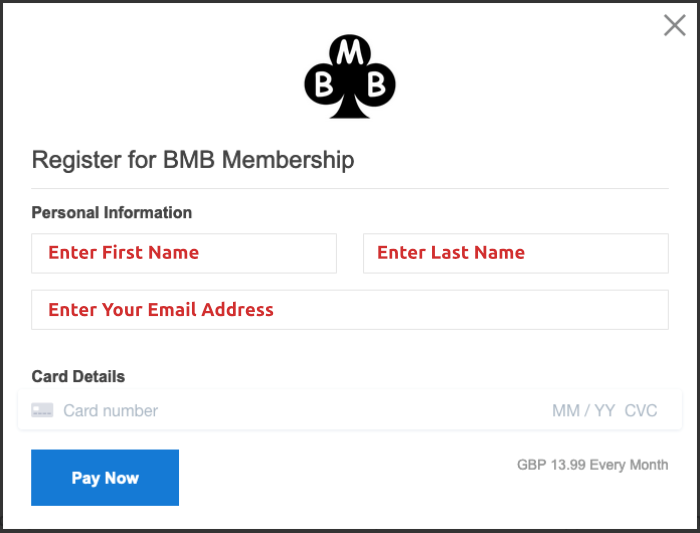
Task: Click into the Email Address field
Action: pyautogui.click(x=350, y=310)
